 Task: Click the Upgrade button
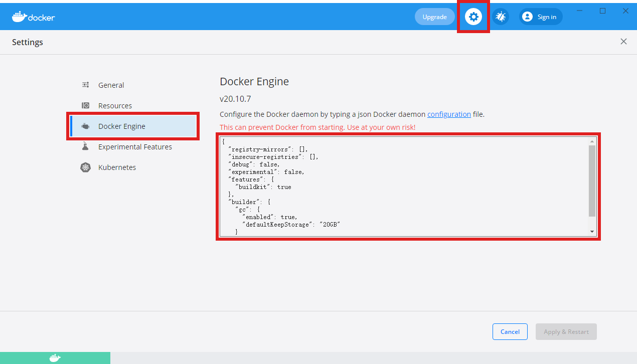click(434, 17)
